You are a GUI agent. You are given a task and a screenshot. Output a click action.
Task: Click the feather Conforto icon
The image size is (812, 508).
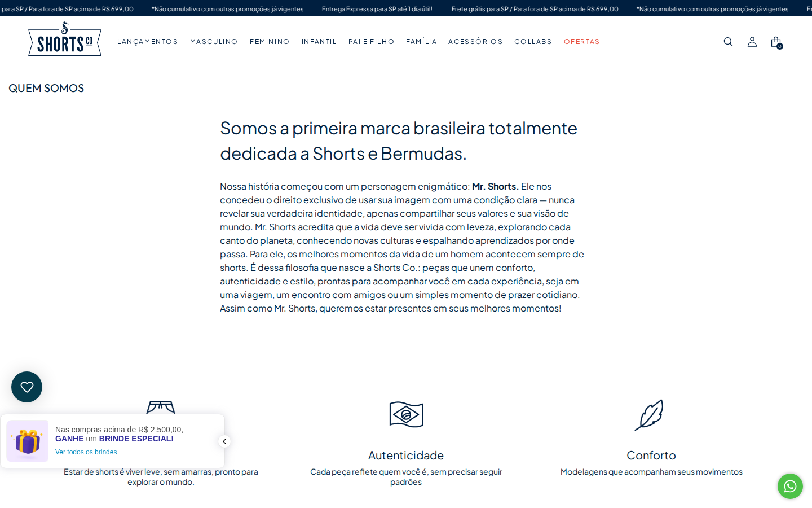[x=650, y=415]
